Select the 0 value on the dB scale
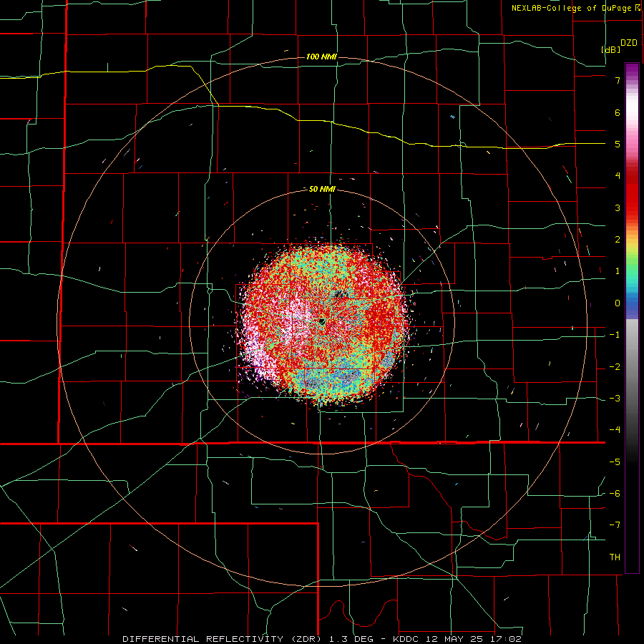The height and width of the screenshot is (644, 644). click(618, 303)
